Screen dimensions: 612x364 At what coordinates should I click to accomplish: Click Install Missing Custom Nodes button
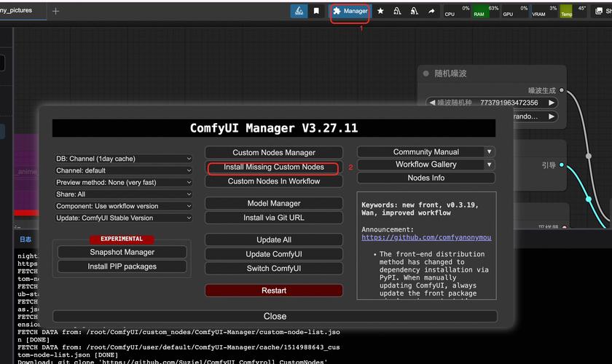tap(274, 167)
